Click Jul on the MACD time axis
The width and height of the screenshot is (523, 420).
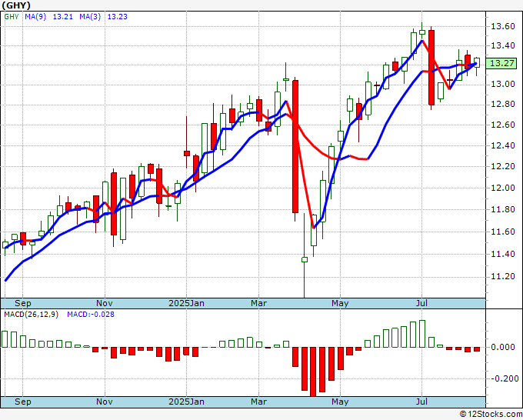point(422,402)
